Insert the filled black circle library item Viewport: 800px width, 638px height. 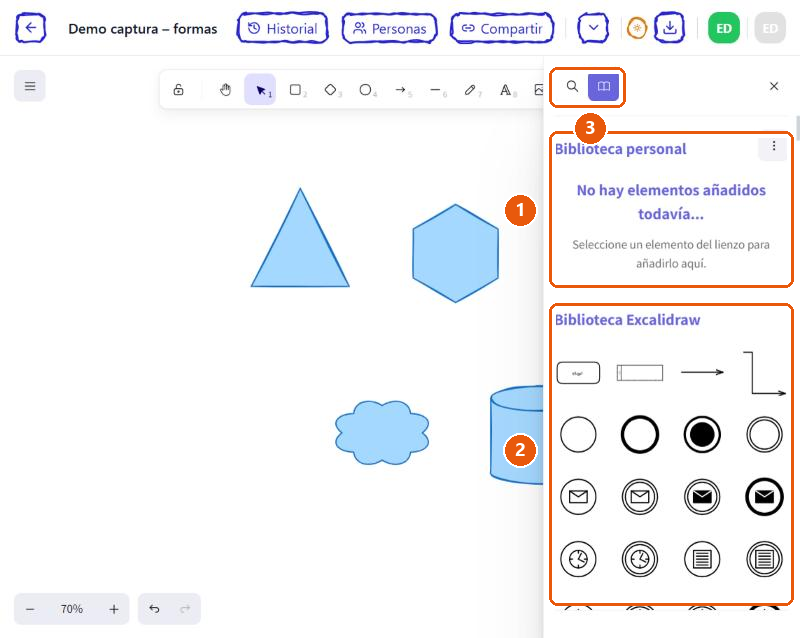[x=702, y=435]
